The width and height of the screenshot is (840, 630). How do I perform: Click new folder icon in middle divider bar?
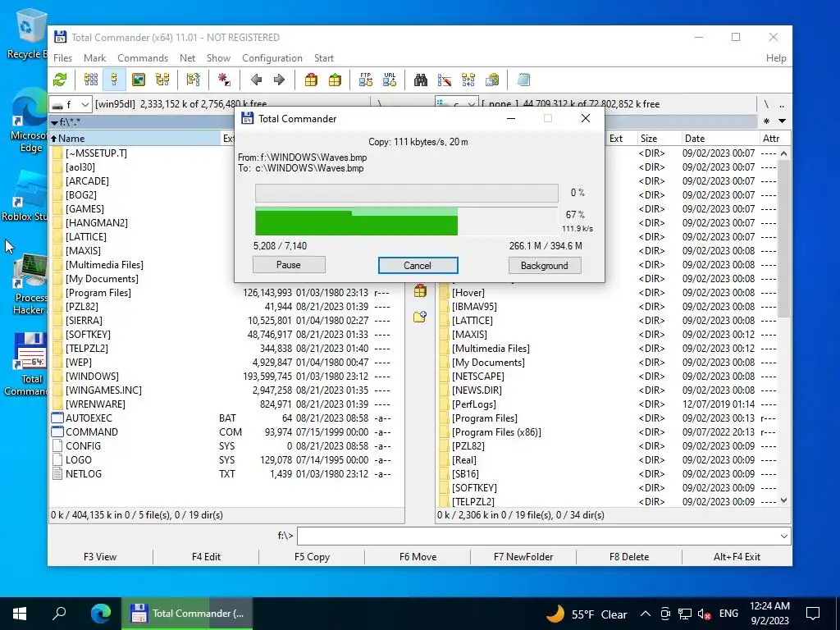point(420,317)
